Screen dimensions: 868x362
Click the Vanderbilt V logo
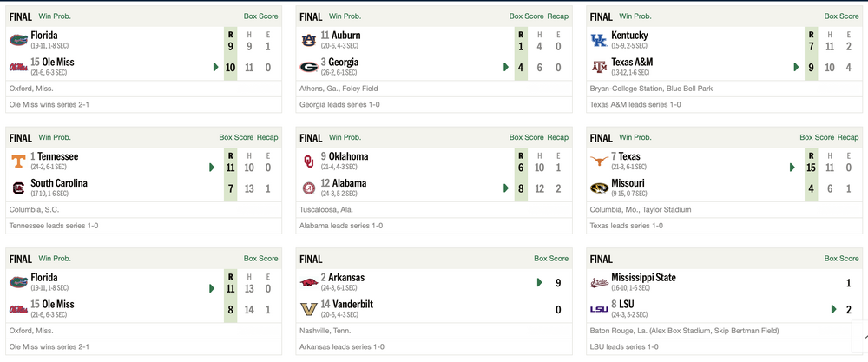(x=308, y=309)
